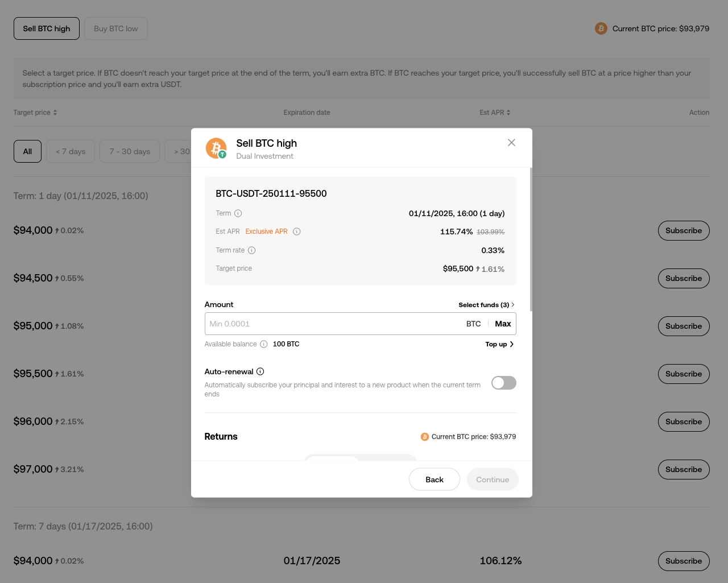Expand Select funds options
The width and height of the screenshot is (728, 583).
pos(486,304)
